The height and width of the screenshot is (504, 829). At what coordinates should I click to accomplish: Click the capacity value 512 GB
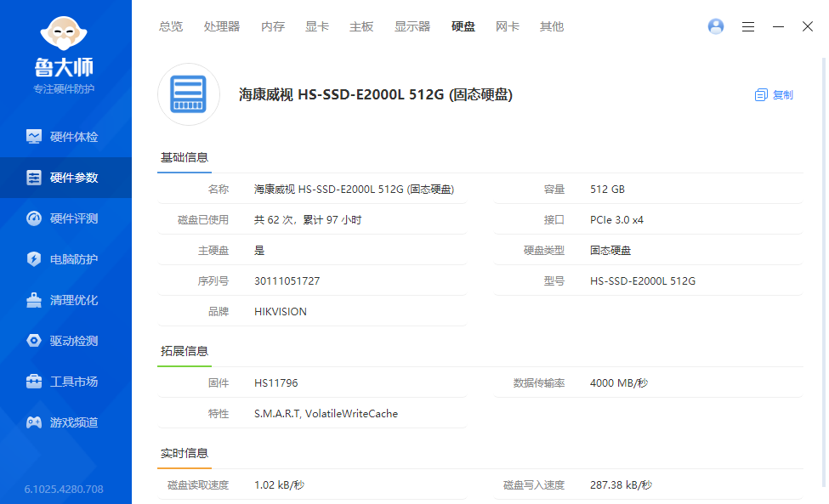(x=607, y=190)
